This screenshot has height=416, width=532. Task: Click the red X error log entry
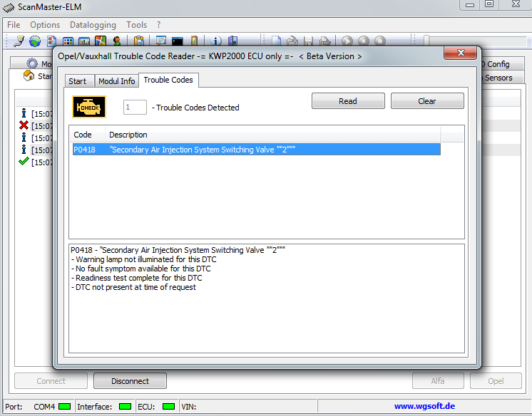coord(36,126)
